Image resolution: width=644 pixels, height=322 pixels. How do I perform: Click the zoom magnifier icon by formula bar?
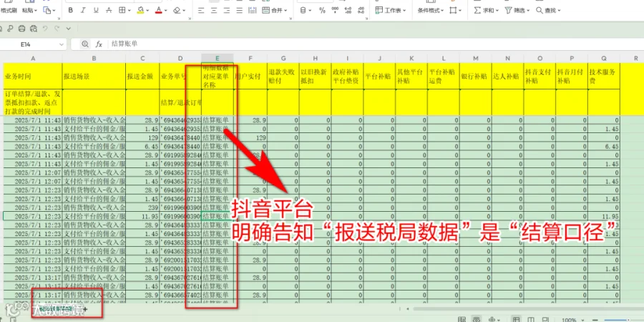(x=85, y=44)
